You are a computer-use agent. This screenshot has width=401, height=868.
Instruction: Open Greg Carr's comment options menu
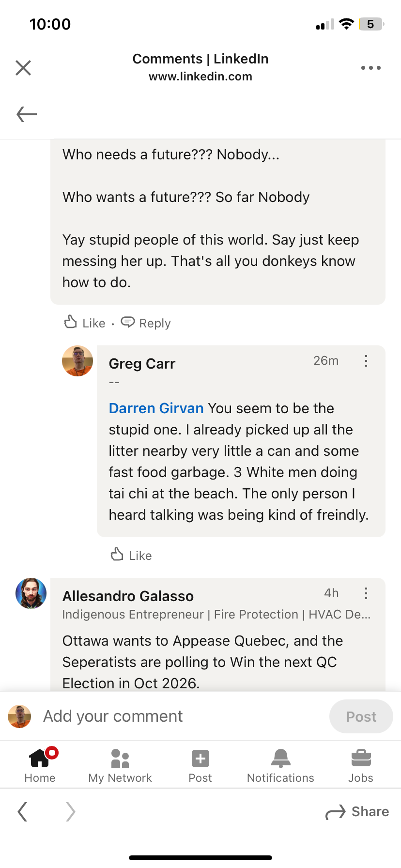(366, 361)
